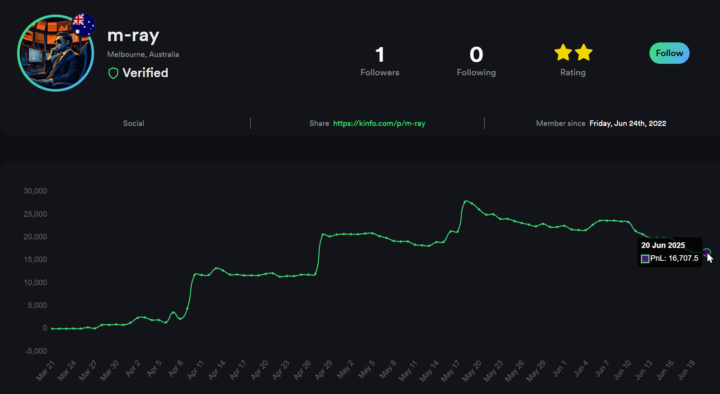Click the Melbourne, Australia location text
This screenshot has width=720, height=394.
143,54
